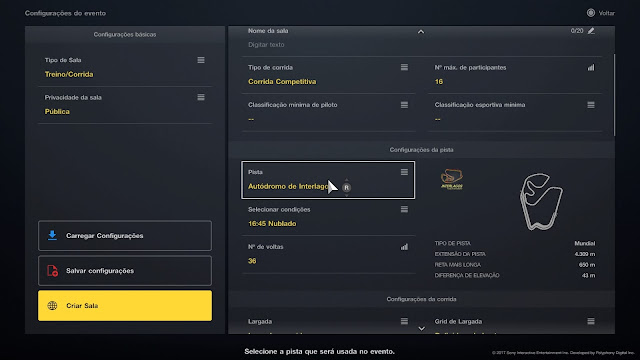Click the EXTENSÃO DA PISTA row

[x=515, y=254]
